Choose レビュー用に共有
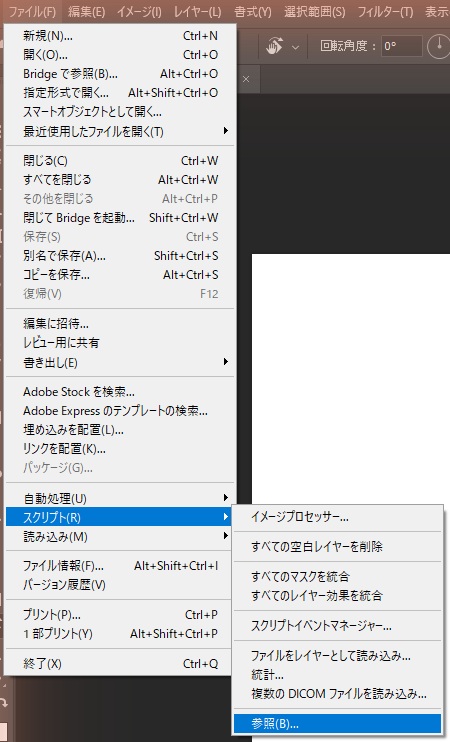The height and width of the screenshot is (742, 450). 120,342
